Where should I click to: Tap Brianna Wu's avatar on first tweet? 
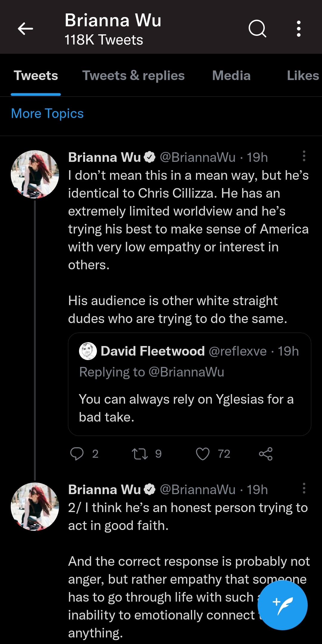click(35, 174)
